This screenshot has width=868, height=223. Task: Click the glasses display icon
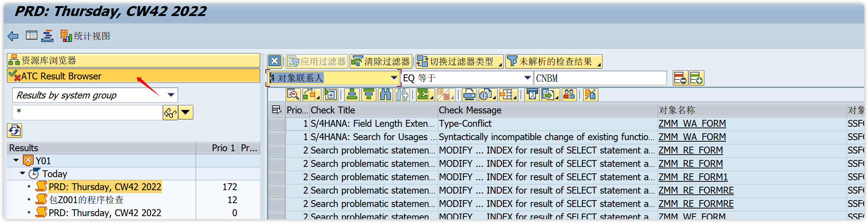click(x=170, y=113)
